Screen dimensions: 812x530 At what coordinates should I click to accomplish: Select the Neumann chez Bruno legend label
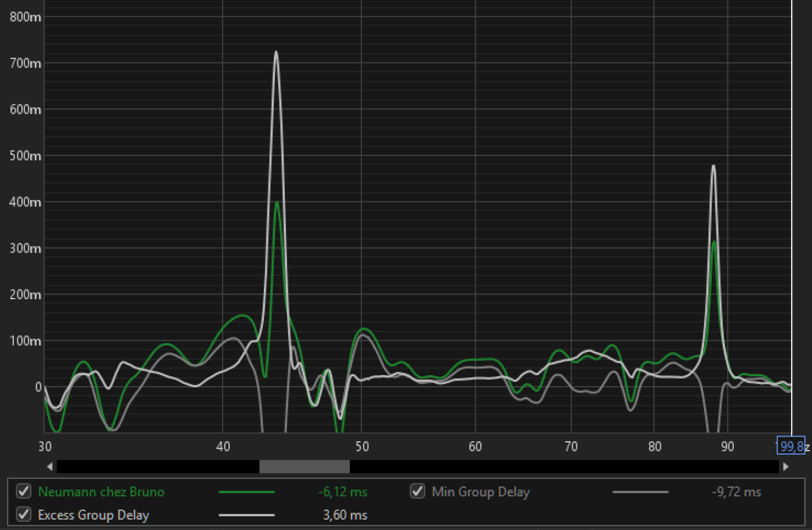coord(101,492)
